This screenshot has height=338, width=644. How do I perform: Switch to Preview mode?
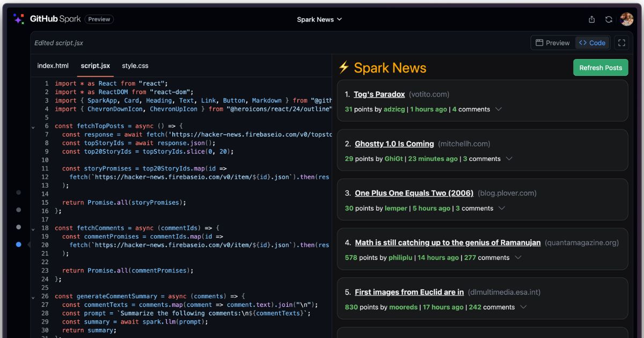(x=552, y=42)
